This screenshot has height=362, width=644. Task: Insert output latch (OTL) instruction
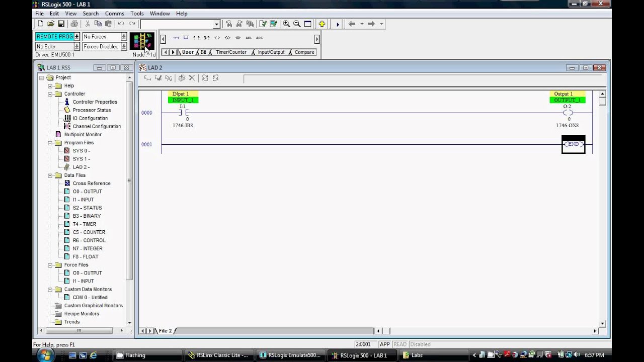[x=227, y=38]
